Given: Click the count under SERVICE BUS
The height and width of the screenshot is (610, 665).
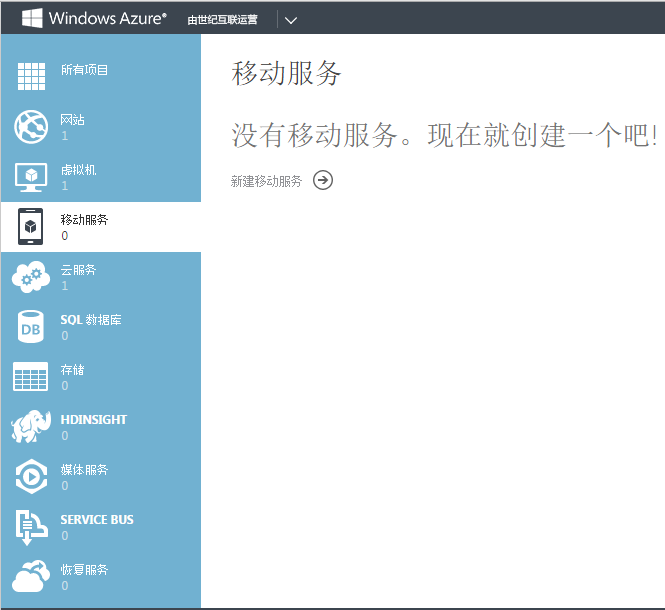Looking at the screenshot, I should [x=64, y=535].
